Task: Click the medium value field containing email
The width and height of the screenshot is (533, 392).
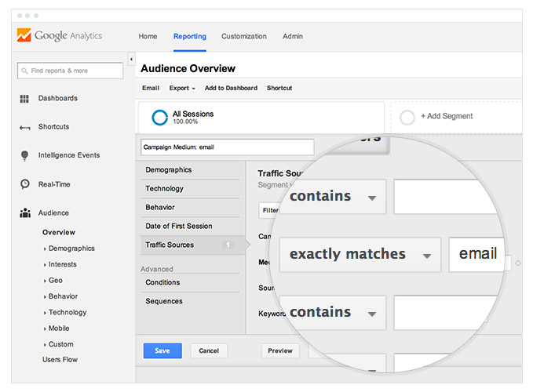Action: pos(477,255)
